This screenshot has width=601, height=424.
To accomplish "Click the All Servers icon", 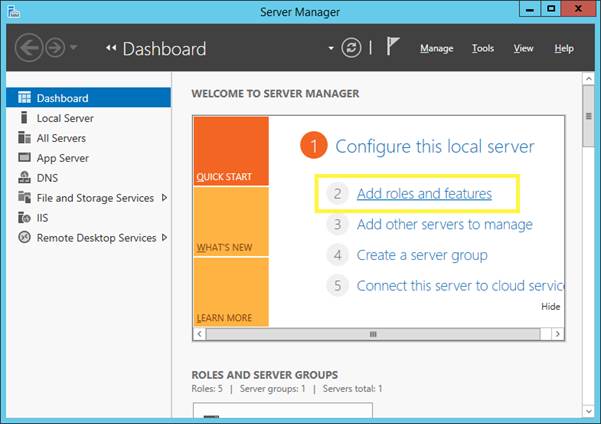I will [x=24, y=138].
